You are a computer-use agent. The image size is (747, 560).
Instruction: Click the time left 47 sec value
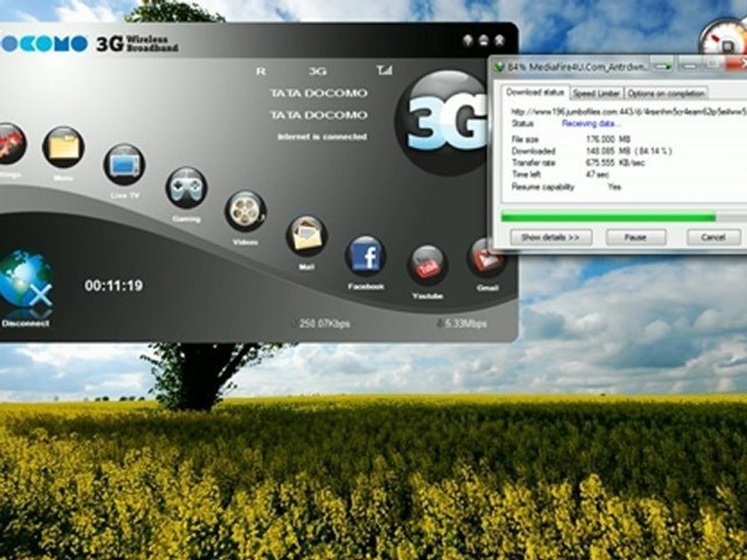[x=598, y=174]
